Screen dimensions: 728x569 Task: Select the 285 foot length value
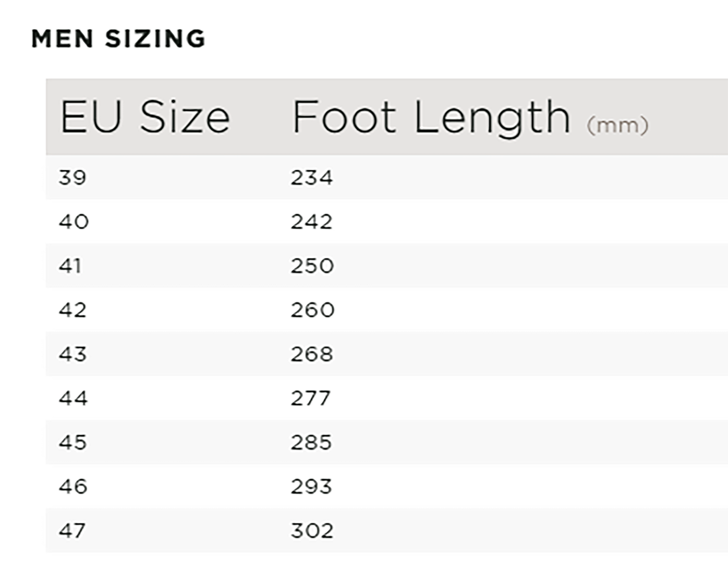click(311, 443)
